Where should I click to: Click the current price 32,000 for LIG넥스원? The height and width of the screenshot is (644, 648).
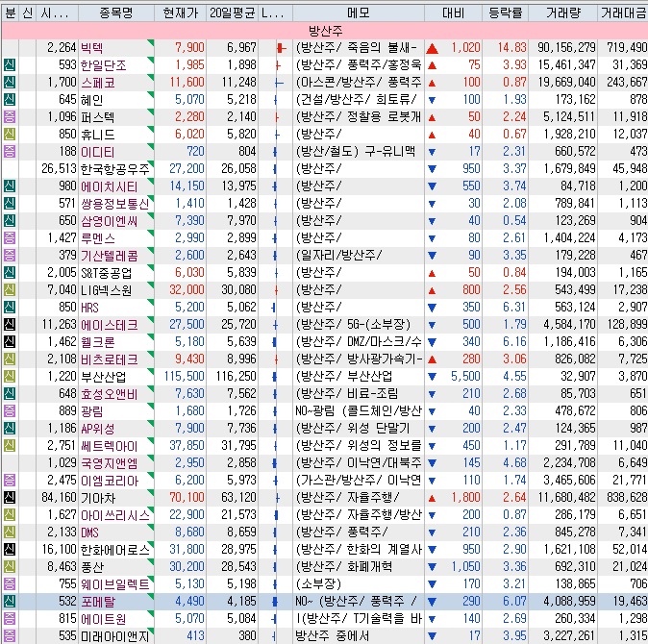pos(187,290)
